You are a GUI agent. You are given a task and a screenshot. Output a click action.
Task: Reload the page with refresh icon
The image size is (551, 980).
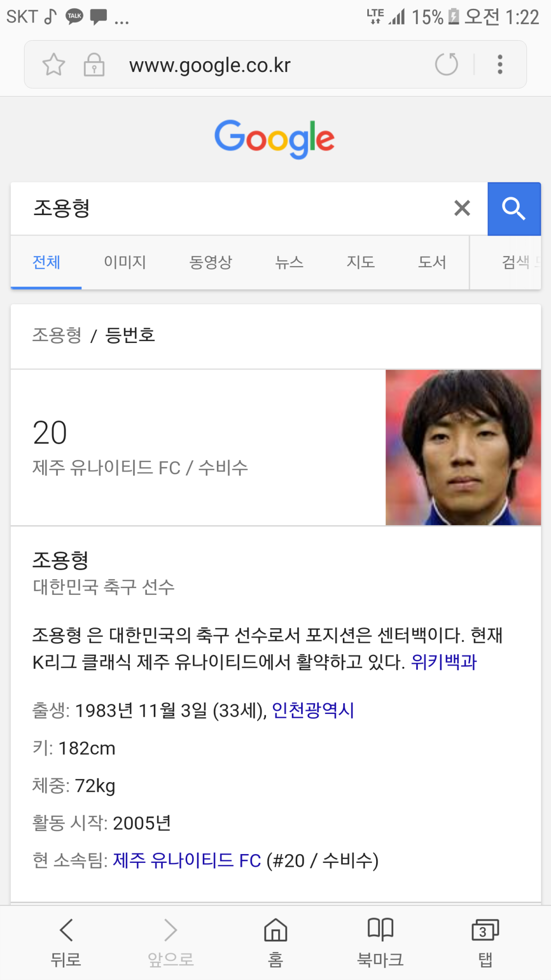coord(446,64)
